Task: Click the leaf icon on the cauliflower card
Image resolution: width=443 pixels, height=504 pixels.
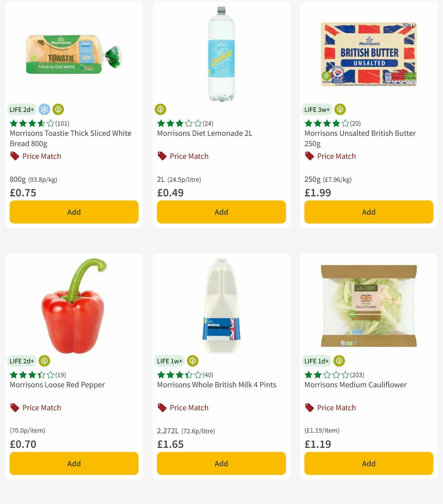Action: pyautogui.click(x=339, y=361)
